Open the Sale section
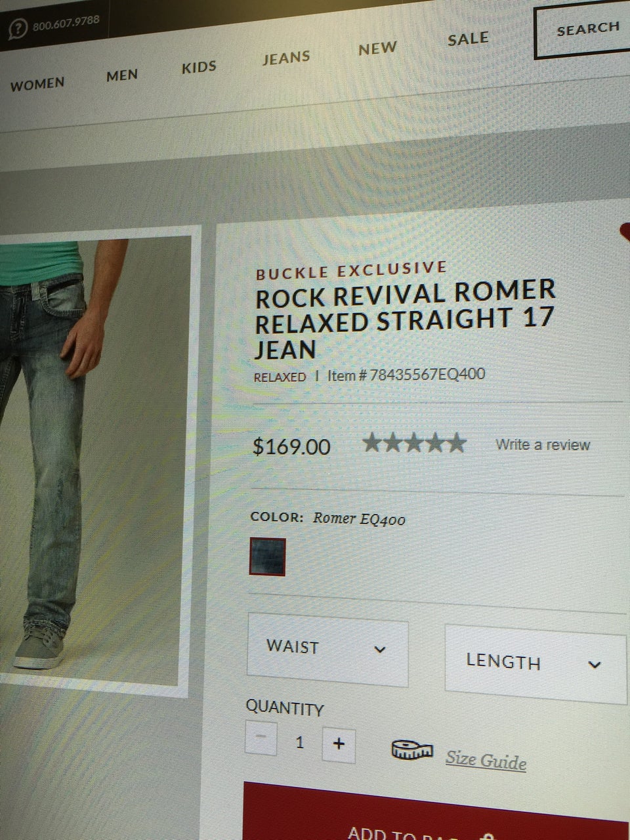630x840 pixels. tap(468, 39)
